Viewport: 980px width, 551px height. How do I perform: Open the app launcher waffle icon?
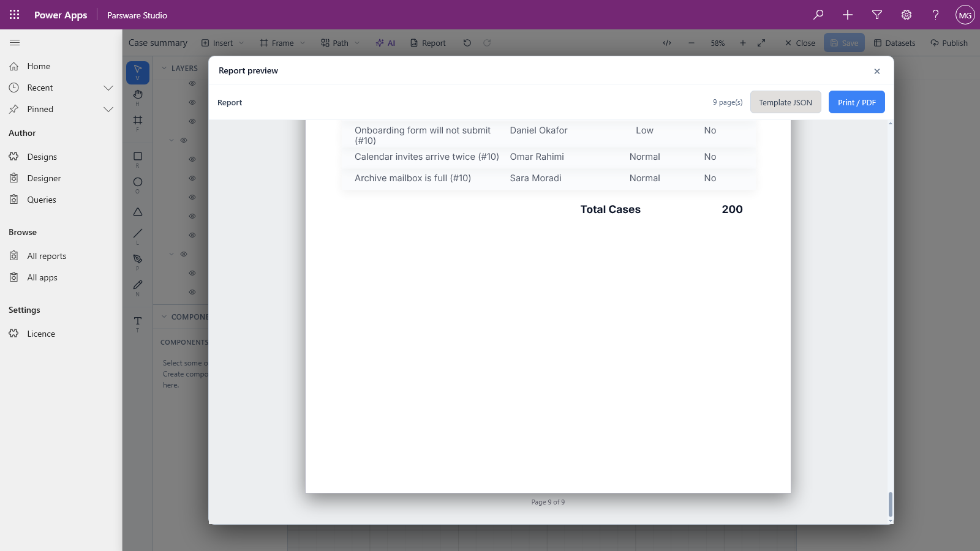point(15,15)
